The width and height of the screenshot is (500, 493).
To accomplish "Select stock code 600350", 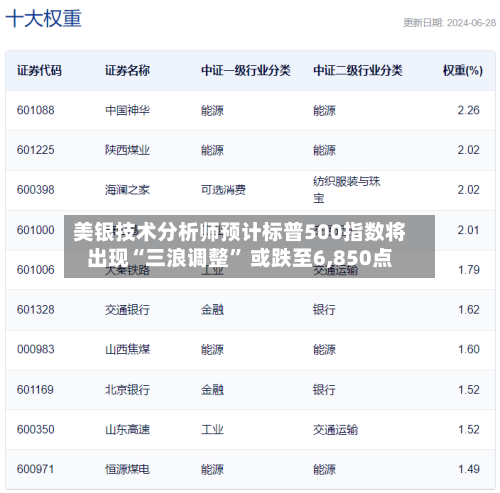I will click(36, 429).
